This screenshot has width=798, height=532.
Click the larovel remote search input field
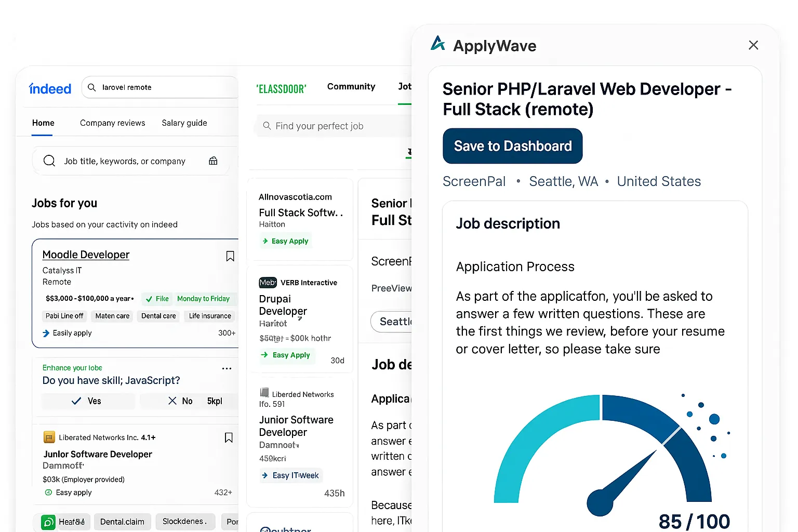(156, 87)
